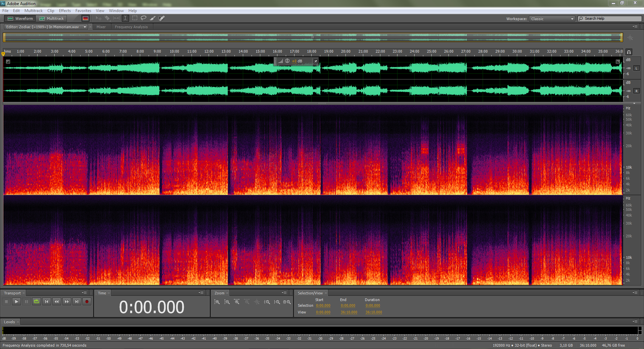Open the Effects menu

65,11
